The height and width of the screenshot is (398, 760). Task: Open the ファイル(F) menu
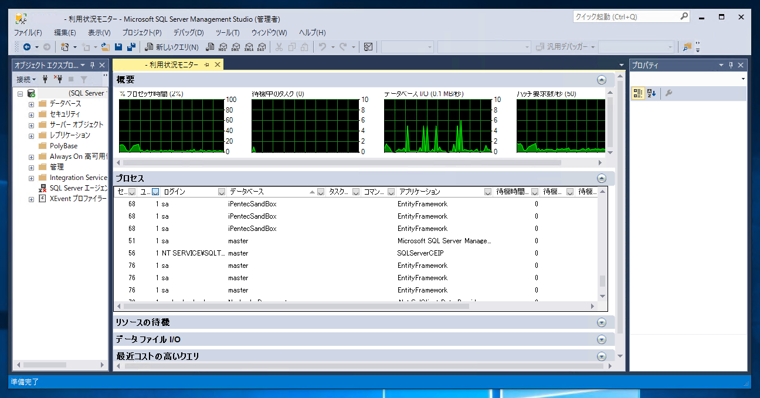click(28, 32)
